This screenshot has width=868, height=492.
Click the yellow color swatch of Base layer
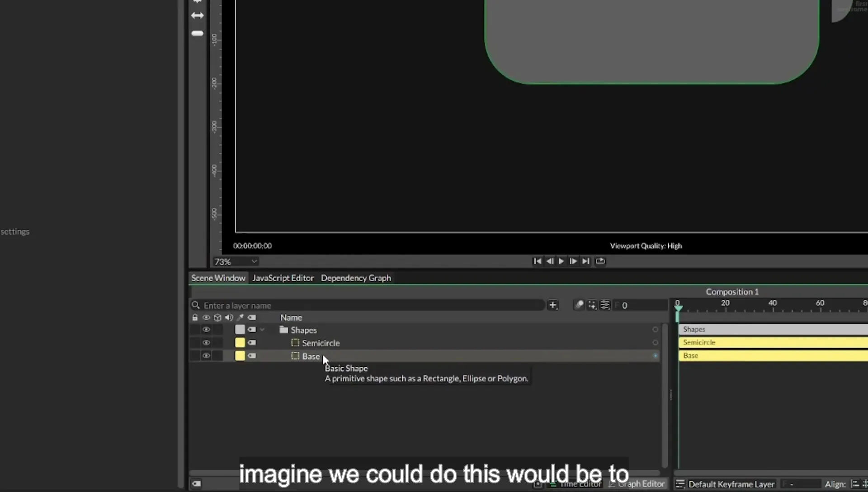(240, 356)
